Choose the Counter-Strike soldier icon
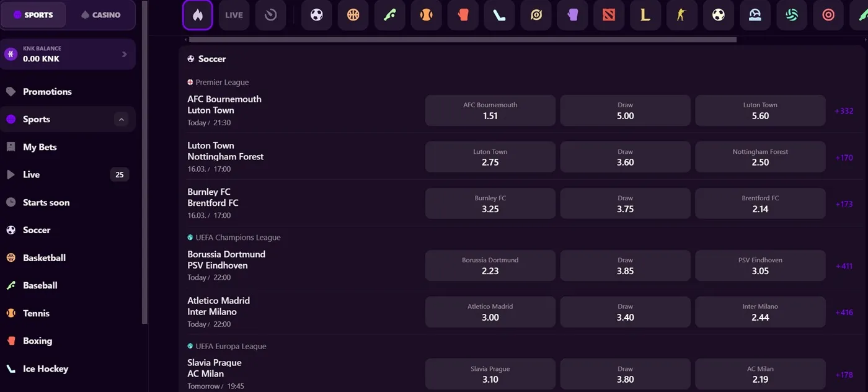The image size is (868, 392). [x=682, y=15]
